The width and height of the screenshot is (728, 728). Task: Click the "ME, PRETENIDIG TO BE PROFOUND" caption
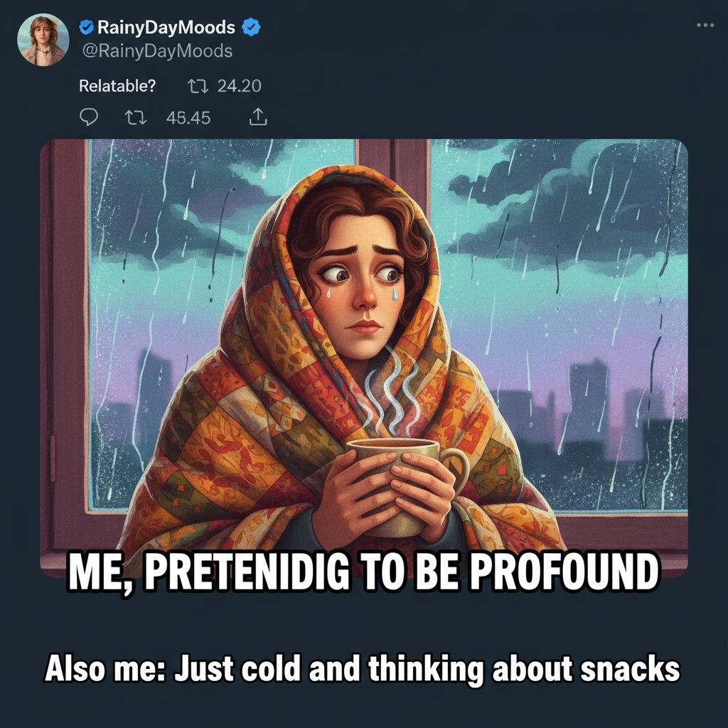363,571
